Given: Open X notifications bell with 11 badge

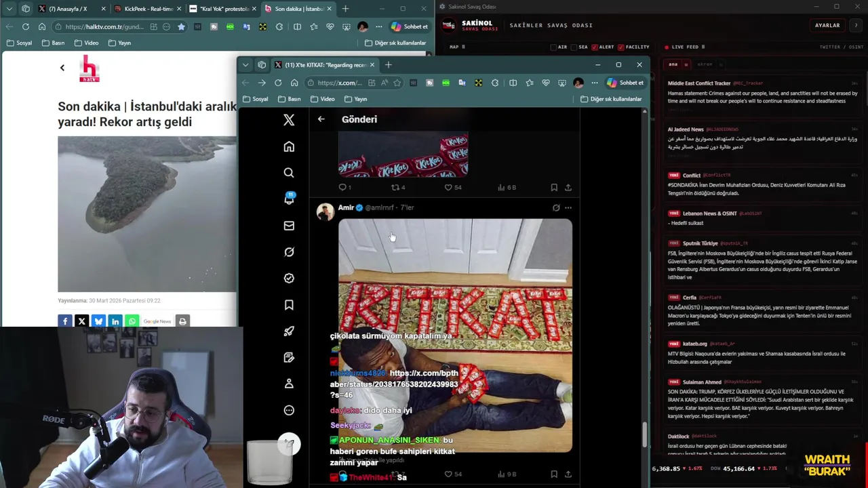Looking at the screenshot, I should (289, 199).
